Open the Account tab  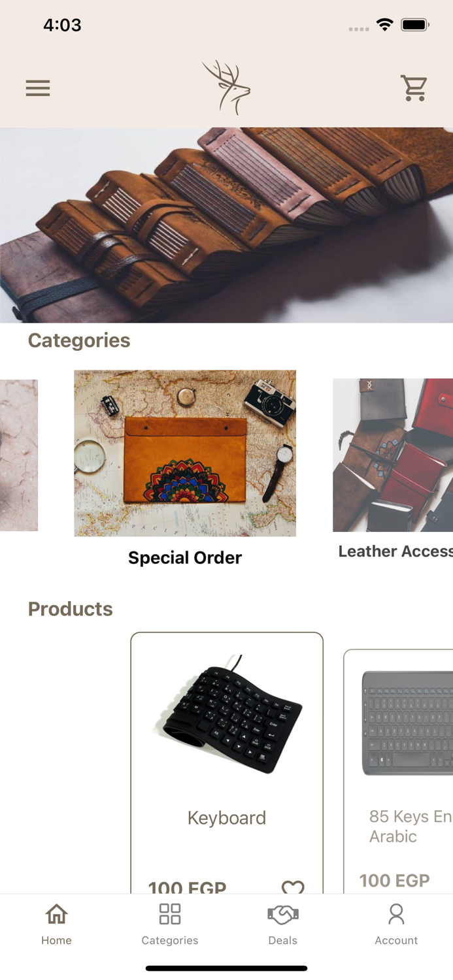coord(396,924)
